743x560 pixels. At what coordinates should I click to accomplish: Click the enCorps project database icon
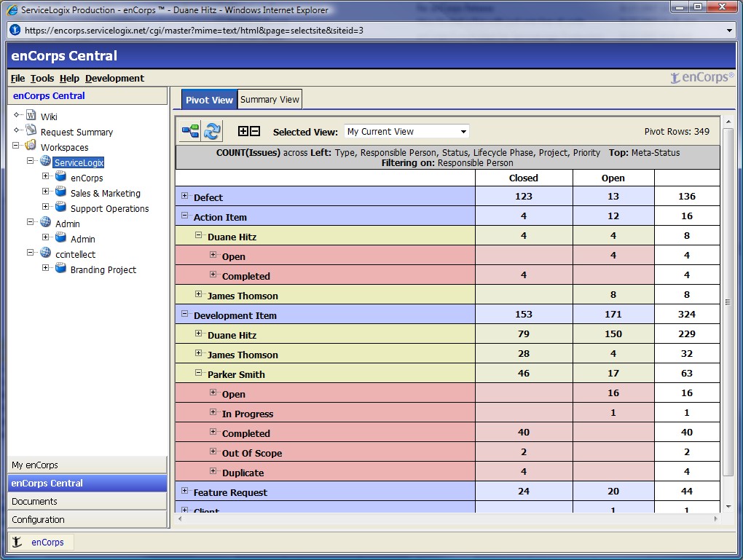pos(60,176)
